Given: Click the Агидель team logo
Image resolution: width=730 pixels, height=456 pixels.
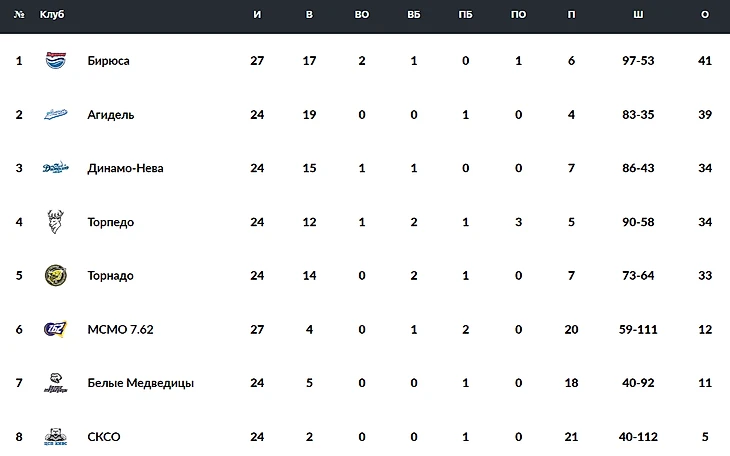Looking at the screenshot, I should coord(55,115).
